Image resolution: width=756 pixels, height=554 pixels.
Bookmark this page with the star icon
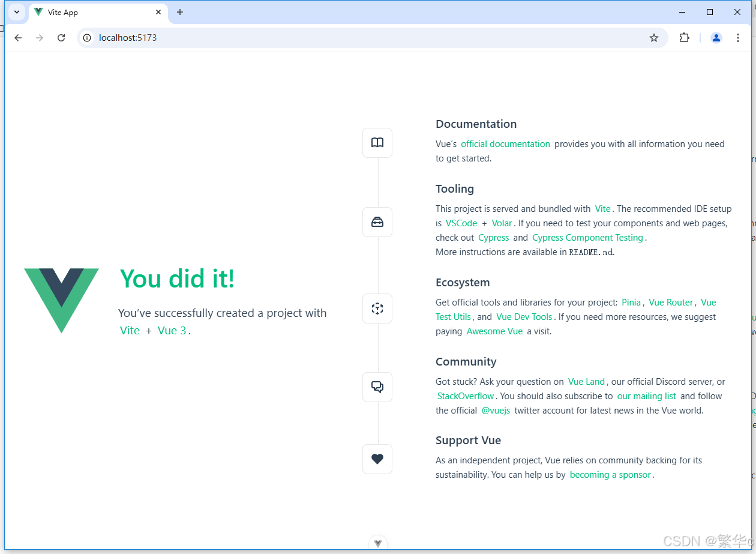coord(654,38)
